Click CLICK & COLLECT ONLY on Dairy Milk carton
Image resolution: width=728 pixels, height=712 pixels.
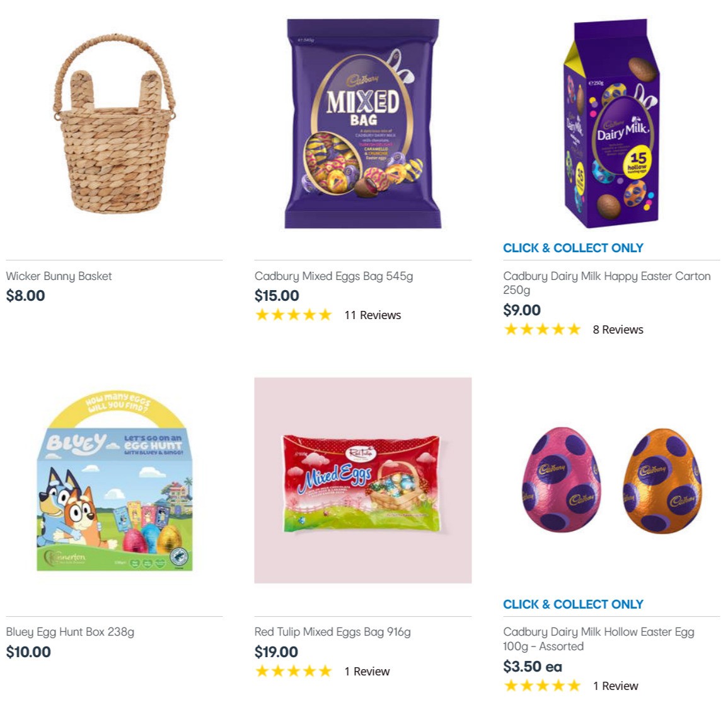(574, 247)
